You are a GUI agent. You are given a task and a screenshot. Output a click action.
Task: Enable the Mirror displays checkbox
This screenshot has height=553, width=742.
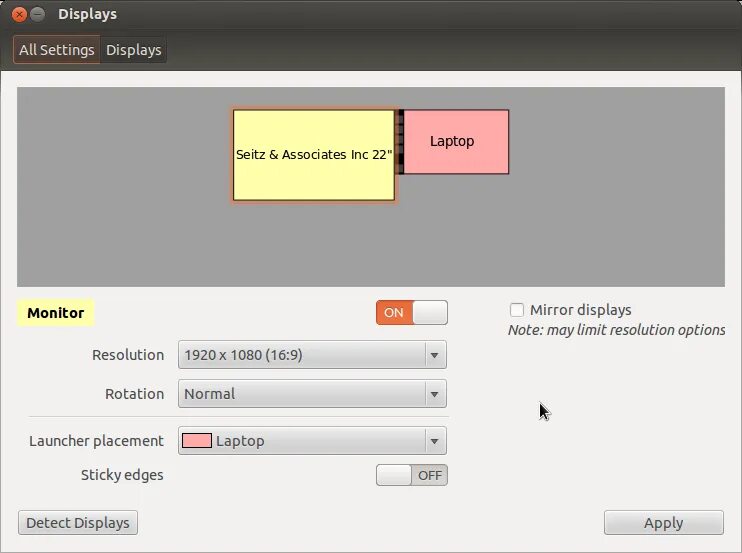coord(517,310)
